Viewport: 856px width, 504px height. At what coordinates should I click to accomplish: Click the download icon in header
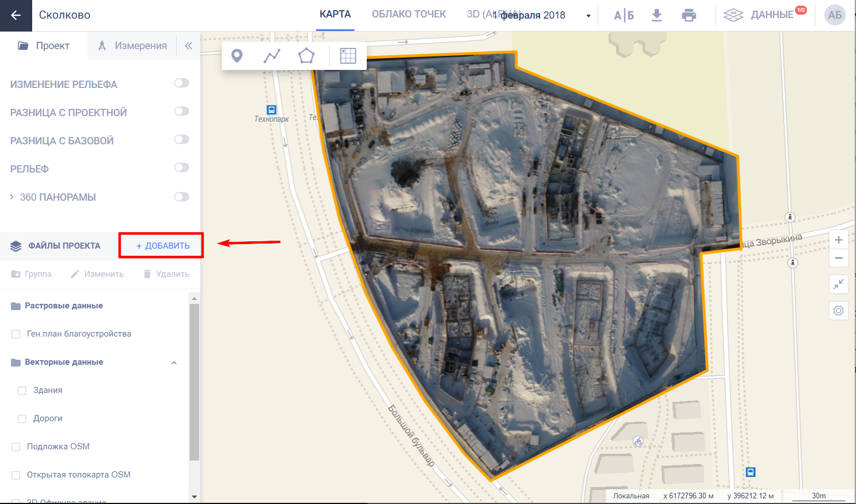[656, 15]
